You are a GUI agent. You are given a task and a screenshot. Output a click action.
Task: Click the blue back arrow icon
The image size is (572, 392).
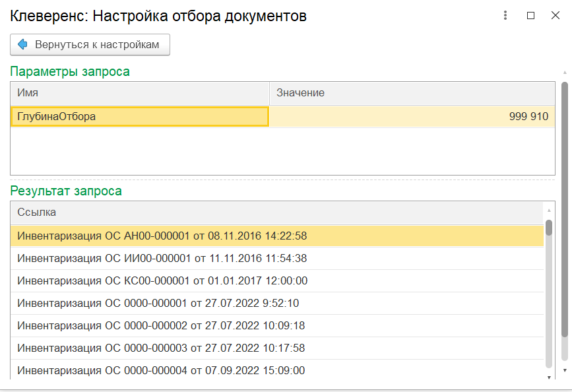tap(22, 44)
